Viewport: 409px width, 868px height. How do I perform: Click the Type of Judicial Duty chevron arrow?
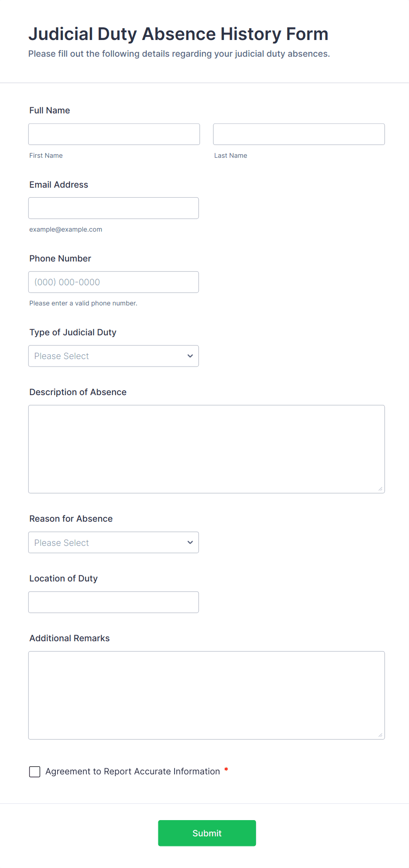(190, 356)
